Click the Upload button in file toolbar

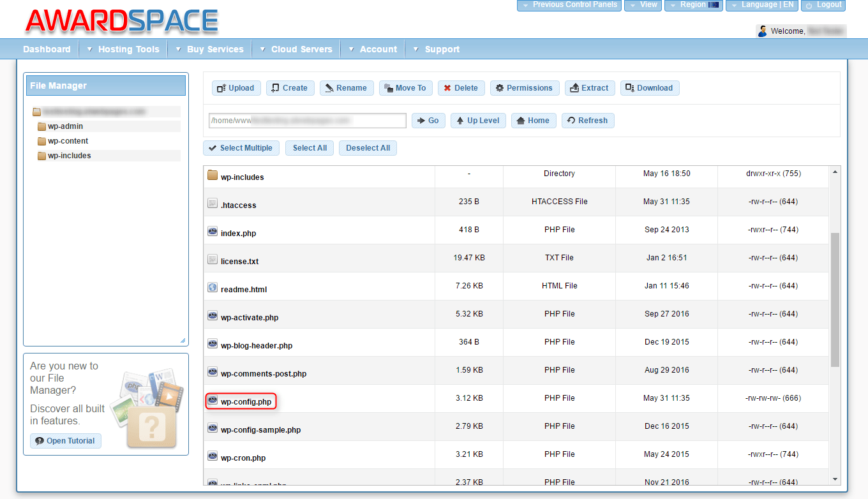(236, 88)
